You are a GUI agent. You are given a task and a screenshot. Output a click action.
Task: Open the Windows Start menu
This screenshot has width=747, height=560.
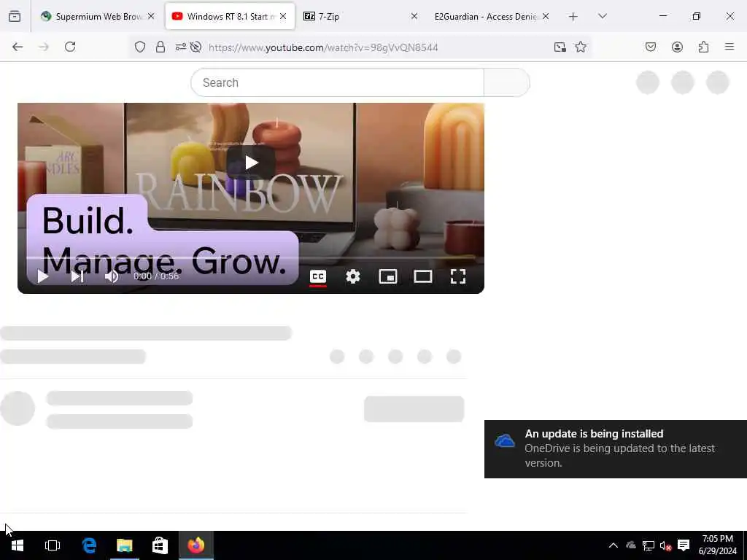18,545
